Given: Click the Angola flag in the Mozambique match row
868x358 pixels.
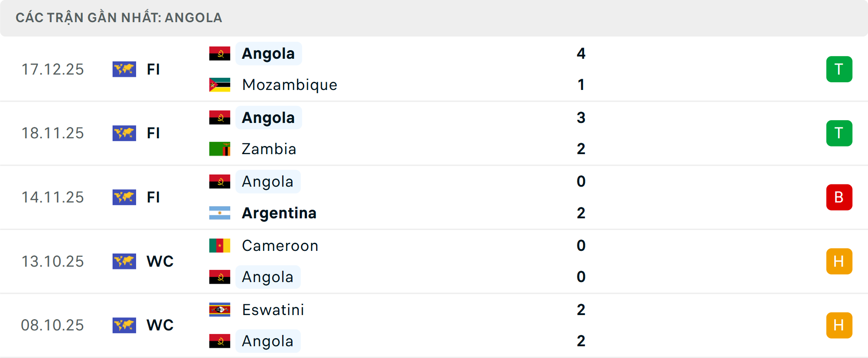Looking at the screenshot, I should tap(220, 53).
